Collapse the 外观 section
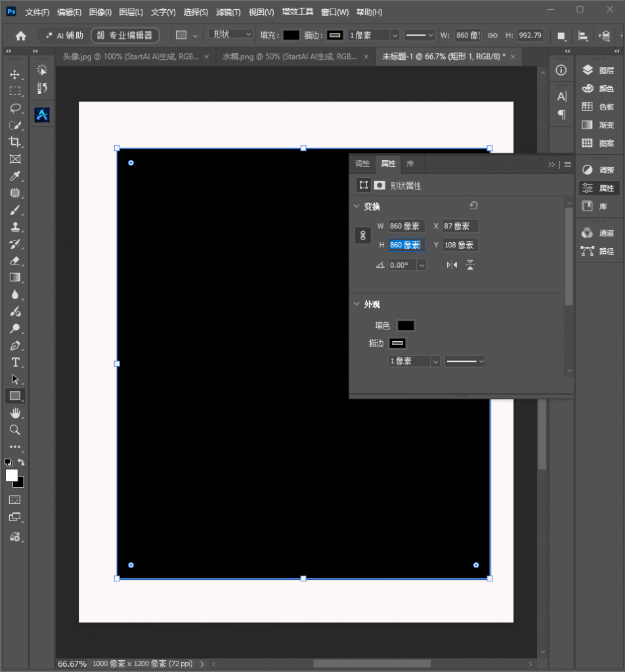This screenshot has width=625, height=672. (356, 304)
